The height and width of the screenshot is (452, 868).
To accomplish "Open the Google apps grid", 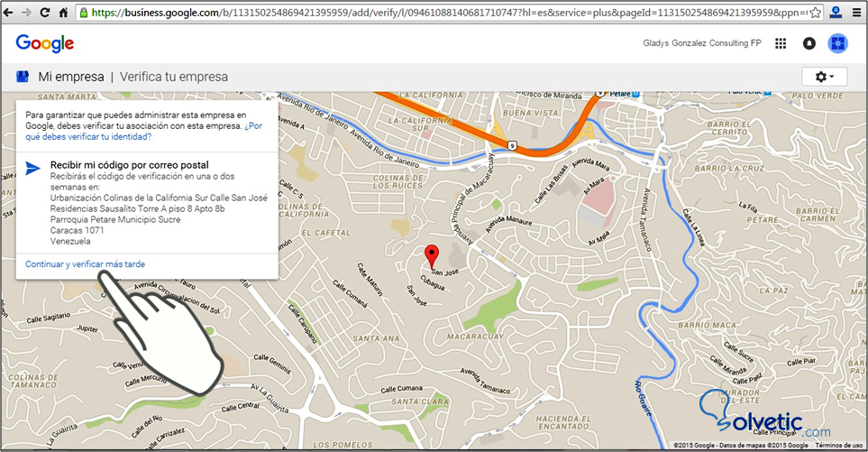I will tap(781, 43).
